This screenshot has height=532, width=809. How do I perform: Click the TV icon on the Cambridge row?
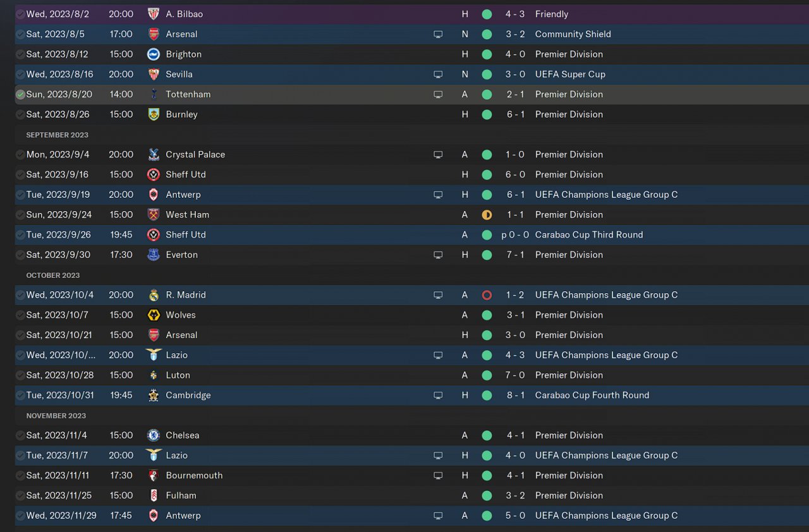click(x=438, y=396)
